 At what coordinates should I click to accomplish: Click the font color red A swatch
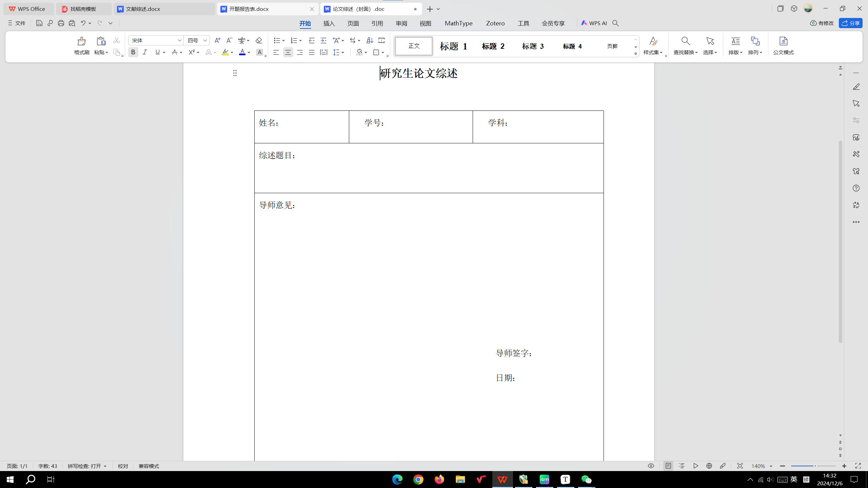[x=242, y=52]
